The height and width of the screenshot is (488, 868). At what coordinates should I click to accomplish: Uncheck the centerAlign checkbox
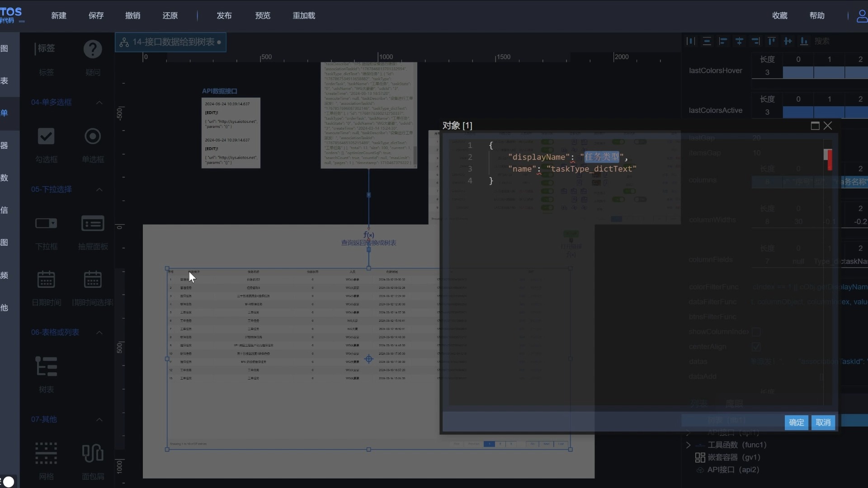(x=756, y=347)
